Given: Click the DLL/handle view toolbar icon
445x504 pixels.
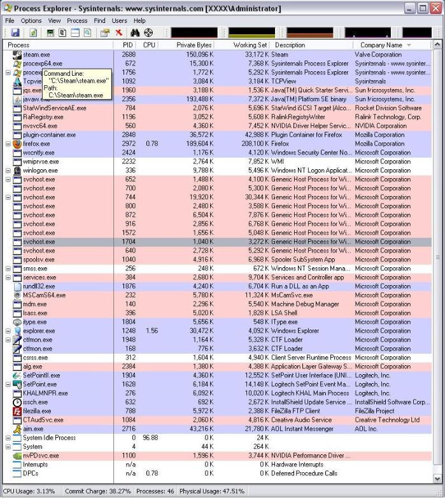Looking at the screenshot, I should tap(87, 32).
